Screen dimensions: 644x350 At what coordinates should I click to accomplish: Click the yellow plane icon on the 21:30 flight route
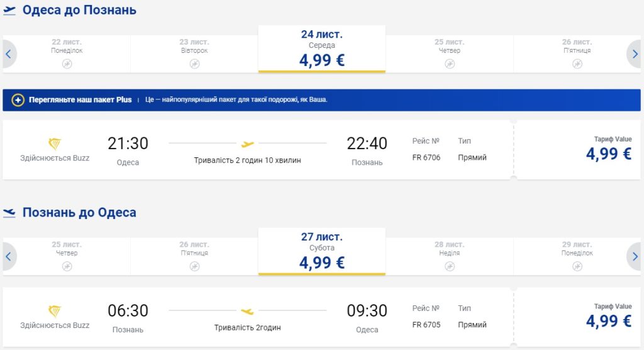[248, 144]
